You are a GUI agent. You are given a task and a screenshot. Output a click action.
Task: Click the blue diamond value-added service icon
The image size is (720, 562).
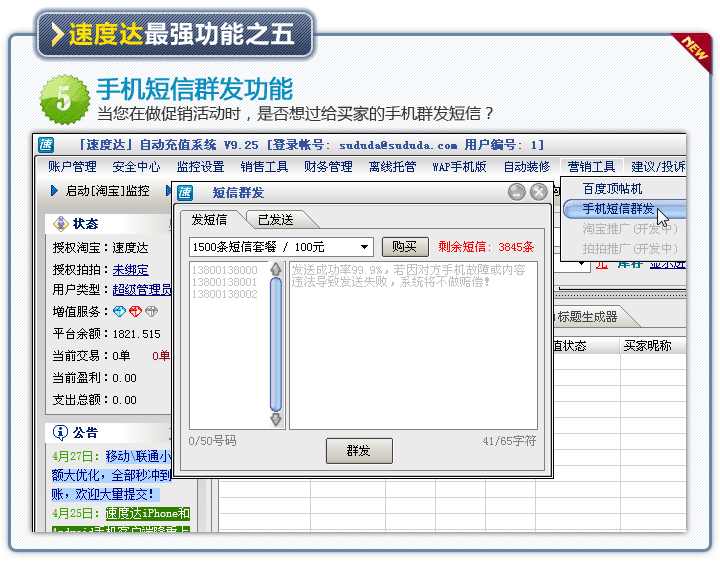[119, 312]
